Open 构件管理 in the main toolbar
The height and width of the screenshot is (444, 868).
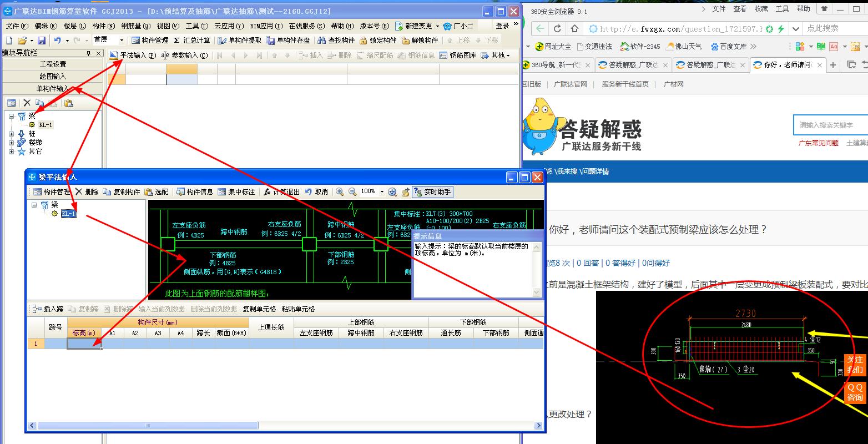[150, 41]
